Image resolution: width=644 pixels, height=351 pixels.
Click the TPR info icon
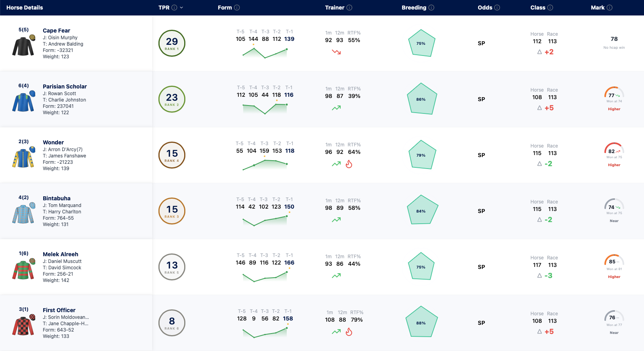tap(174, 8)
